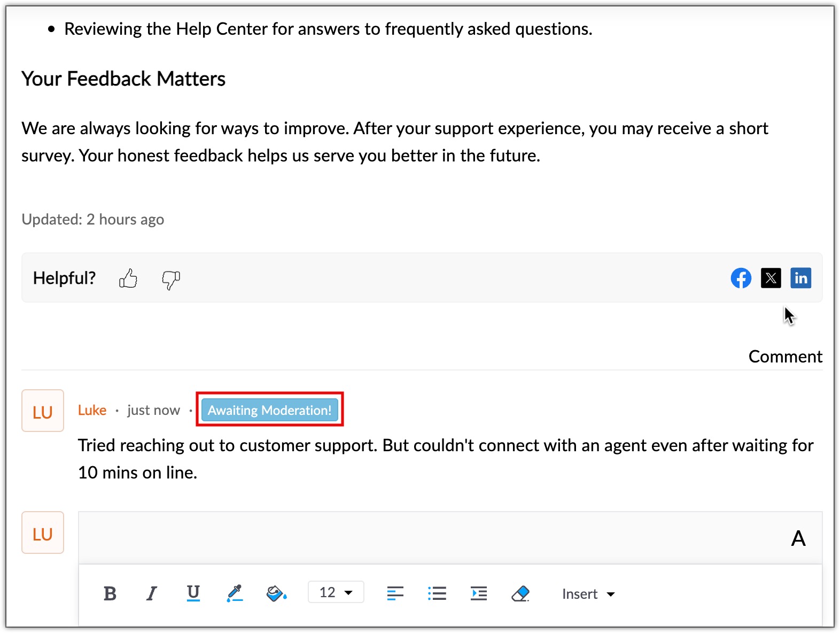Open the background fill color tool

click(276, 593)
